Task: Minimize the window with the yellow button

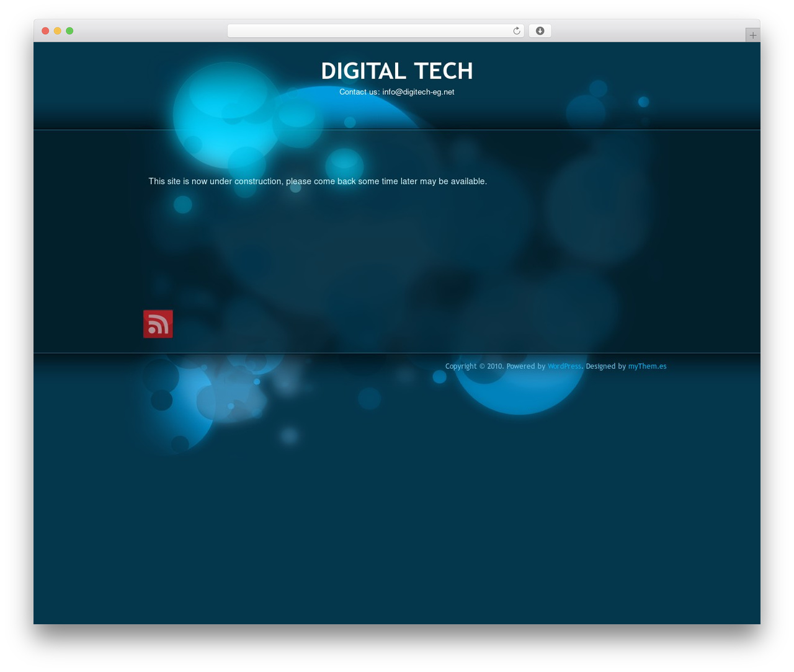Action: [58, 31]
